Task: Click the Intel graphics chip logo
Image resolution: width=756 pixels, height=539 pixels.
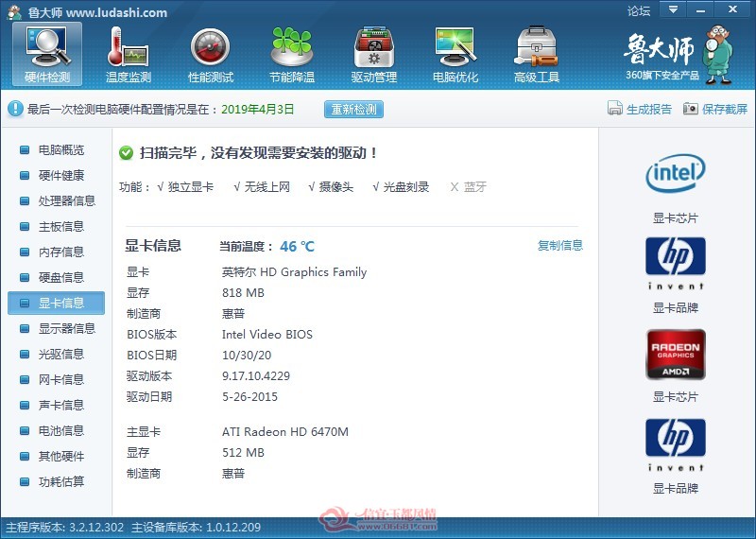Action: [x=676, y=173]
